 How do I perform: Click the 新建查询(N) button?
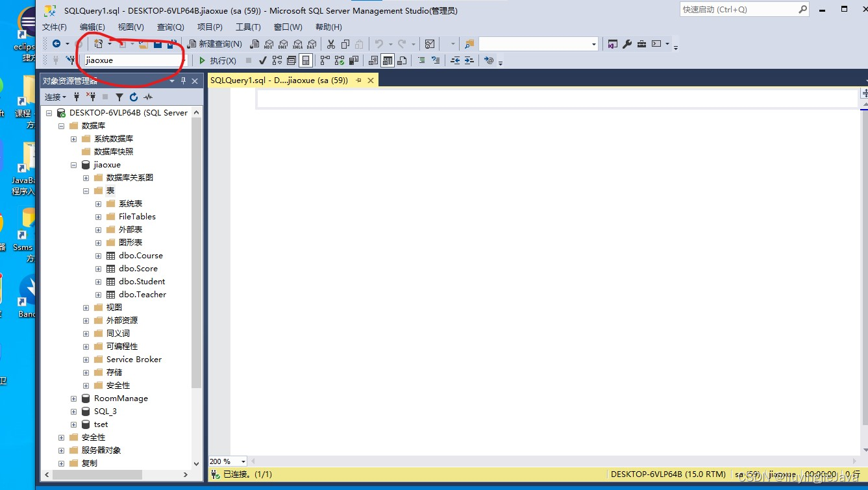point(214,44)
